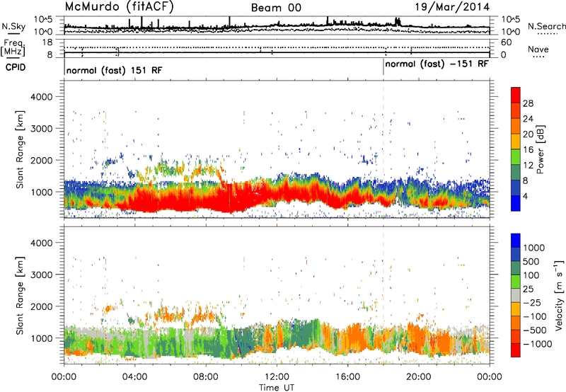Click the Power [dB] colorbar label

[x=540, y=149]
